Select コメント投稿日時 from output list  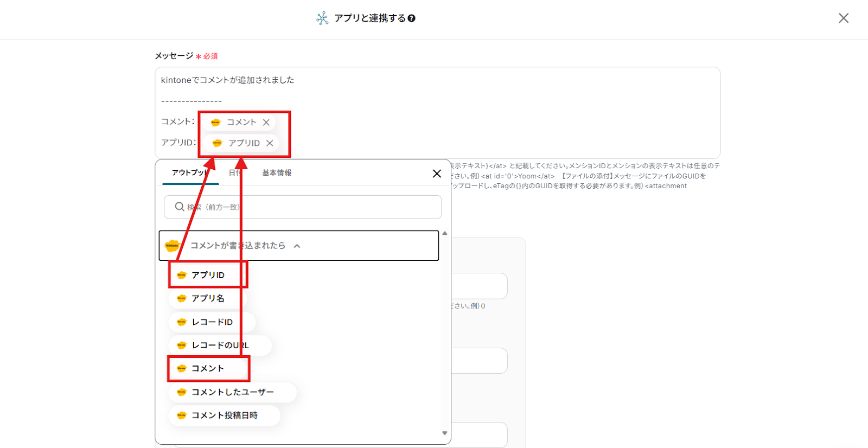[224, 415]
